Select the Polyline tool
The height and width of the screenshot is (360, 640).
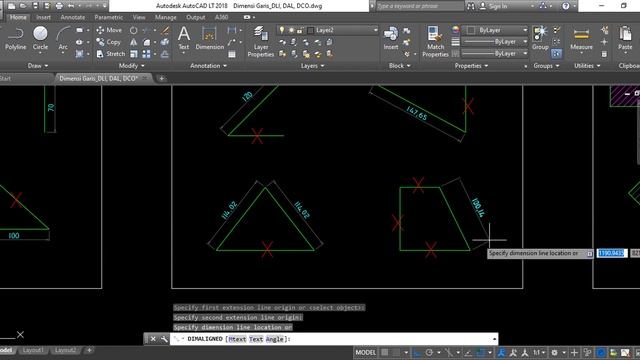(16, 38)
